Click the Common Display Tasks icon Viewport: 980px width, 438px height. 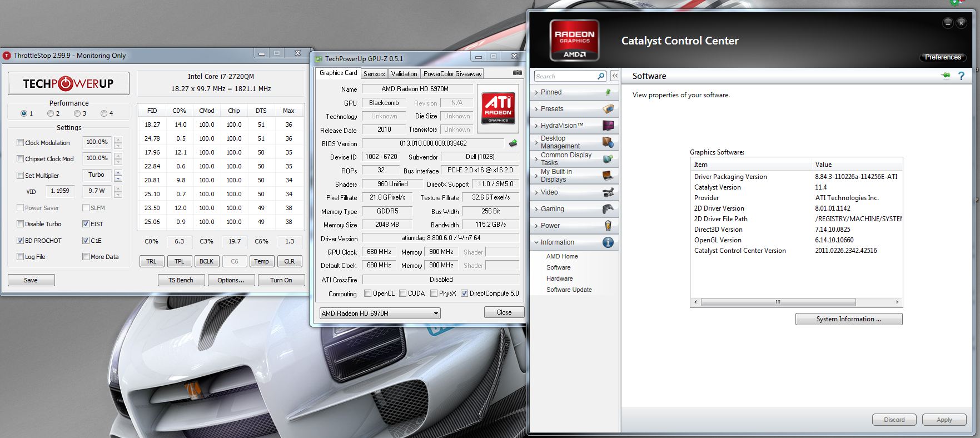tap(608, 159)
